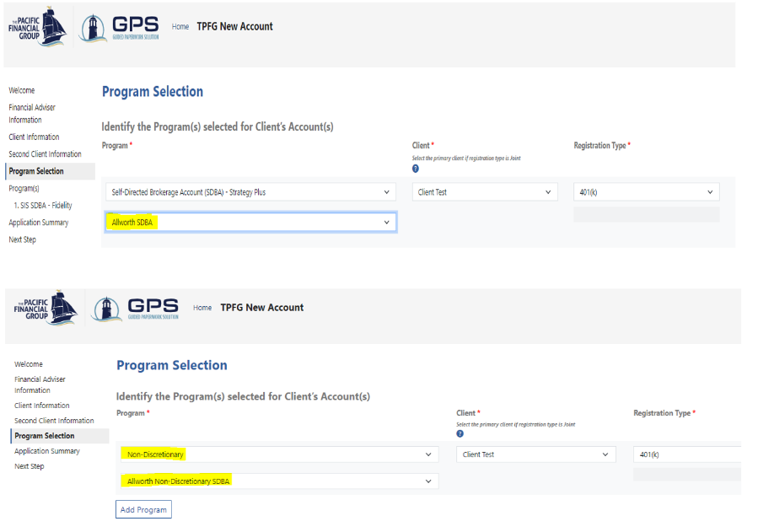
Task: Select Program Selection in top sidebar
Action: (51, 171)
